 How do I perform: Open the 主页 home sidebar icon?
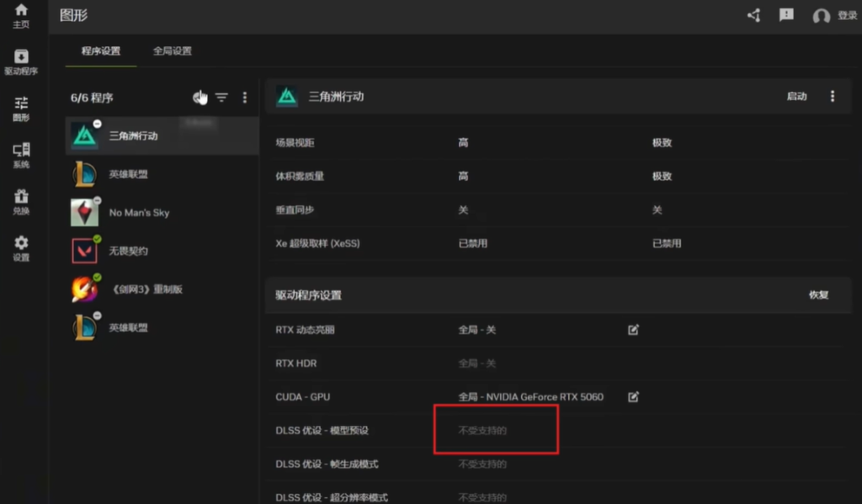[21, 15]
